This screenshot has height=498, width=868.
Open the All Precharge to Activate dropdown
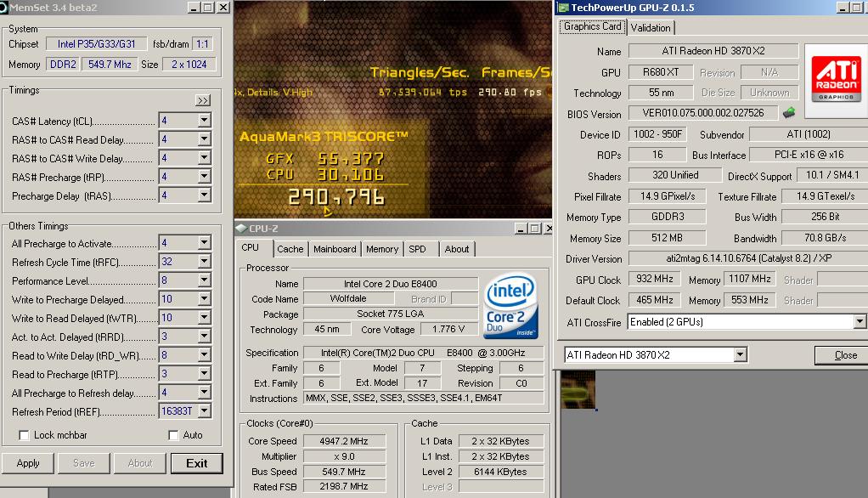(205, 243)
